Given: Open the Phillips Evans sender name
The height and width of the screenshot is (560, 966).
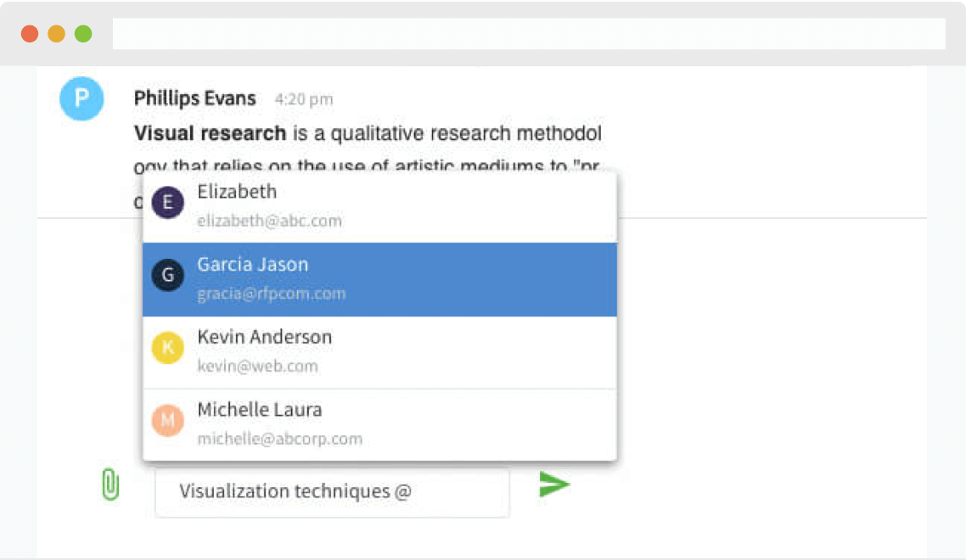Looking at the screenshot, I should [194, 98].
